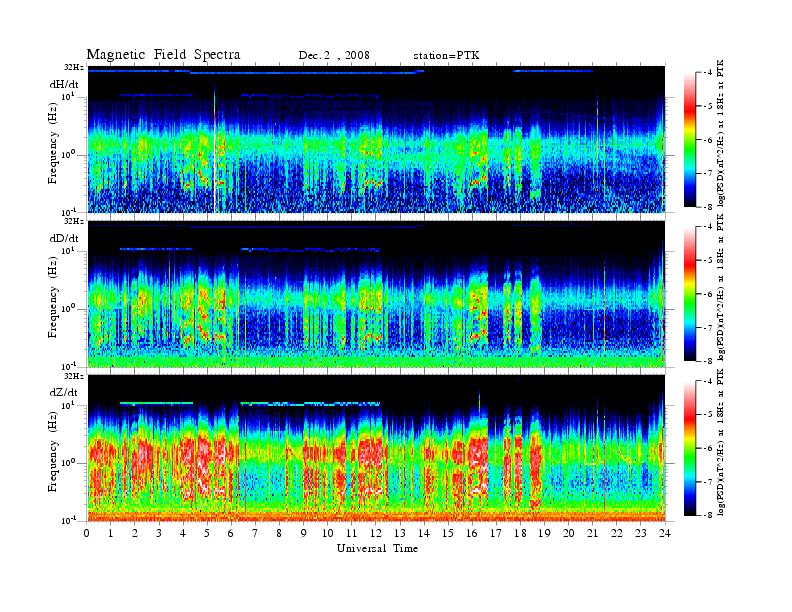
Task: Click hour tick '9' on time axis
Action: (304, 533)
